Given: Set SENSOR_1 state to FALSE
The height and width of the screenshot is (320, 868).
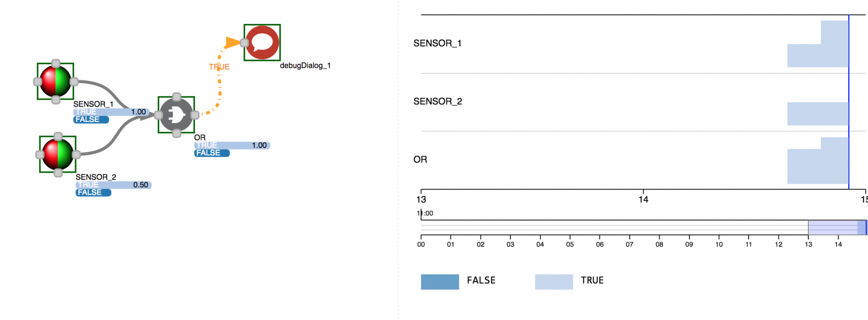Looking at the screenshot, I should (91, 120).
